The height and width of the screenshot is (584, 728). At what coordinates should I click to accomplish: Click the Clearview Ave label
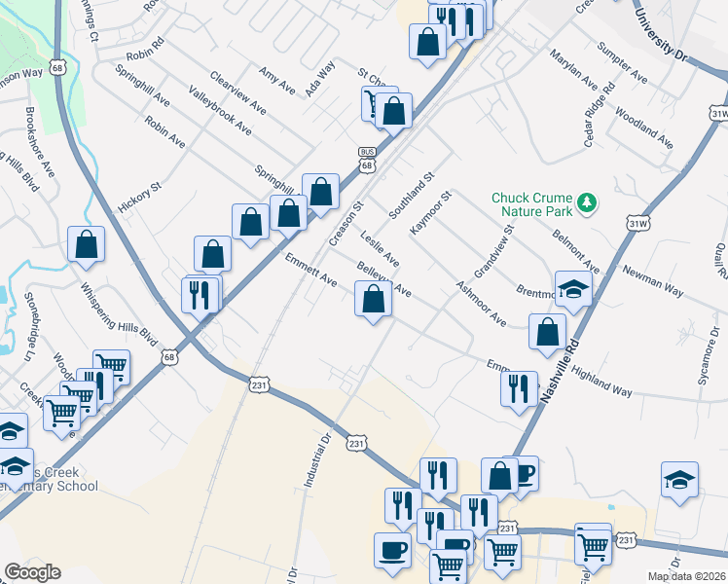pos(237,92)
